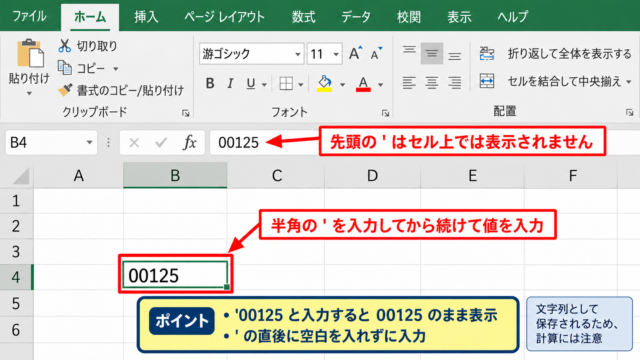
Task: Switch to the 表示 (View) tab
Action: click(459, 17)
